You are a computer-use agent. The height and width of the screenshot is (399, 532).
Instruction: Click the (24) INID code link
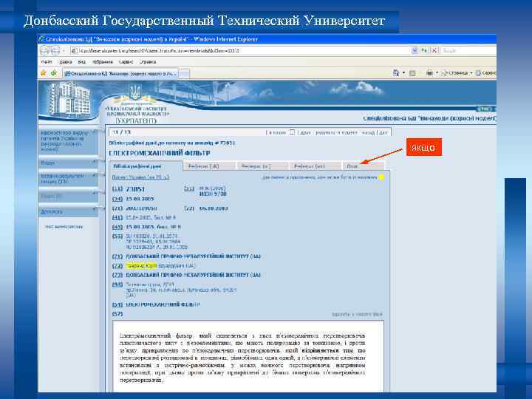(117, 199)
